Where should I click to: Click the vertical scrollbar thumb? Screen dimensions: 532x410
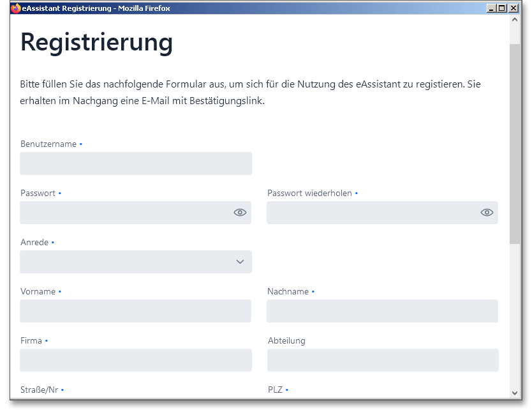point(515,144)
